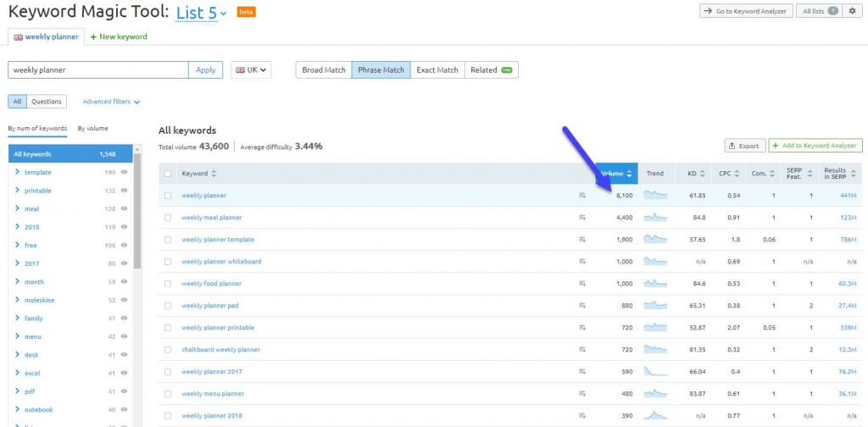The width and height of the screenshot is (868, 427).
Task: Select the weekly planner keyword tab
Action: tap(46, 37)
